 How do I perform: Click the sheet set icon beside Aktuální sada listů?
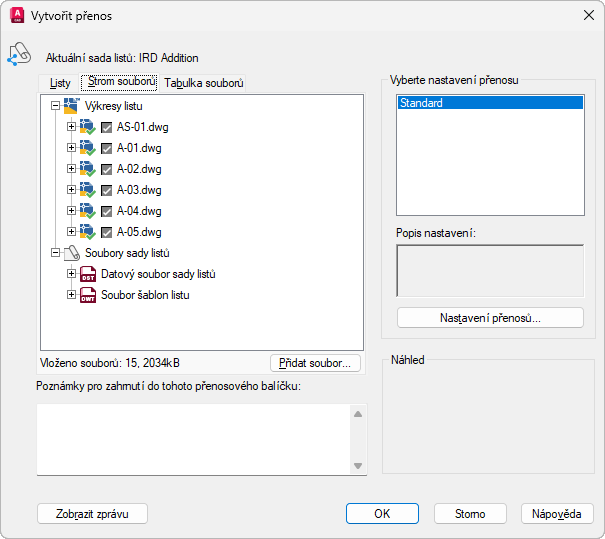click(20, 55)
